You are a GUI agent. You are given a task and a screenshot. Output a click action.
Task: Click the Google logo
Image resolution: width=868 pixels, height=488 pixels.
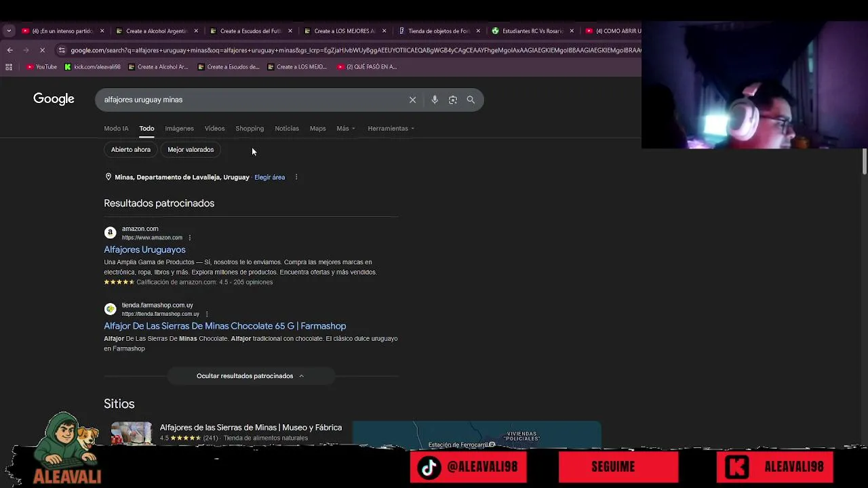[54, 99]
